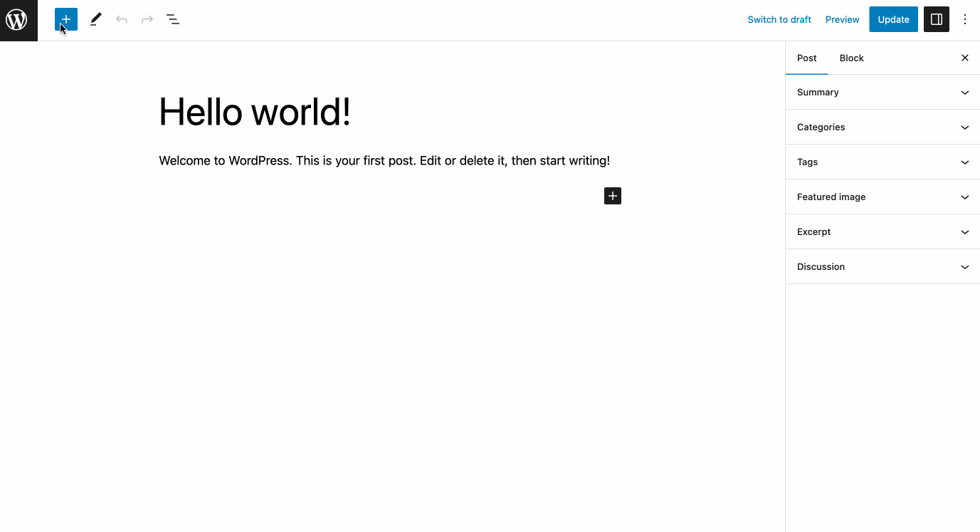The height and width of the screenshot is (532, 980).
Task: Close the settings sidebar with X
Action: click(x=965, y=58)
